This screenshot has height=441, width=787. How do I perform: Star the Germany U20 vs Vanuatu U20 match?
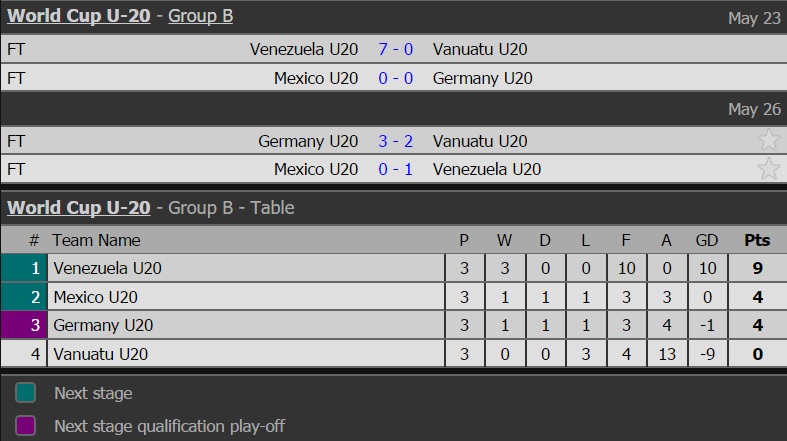coord(768,141)
